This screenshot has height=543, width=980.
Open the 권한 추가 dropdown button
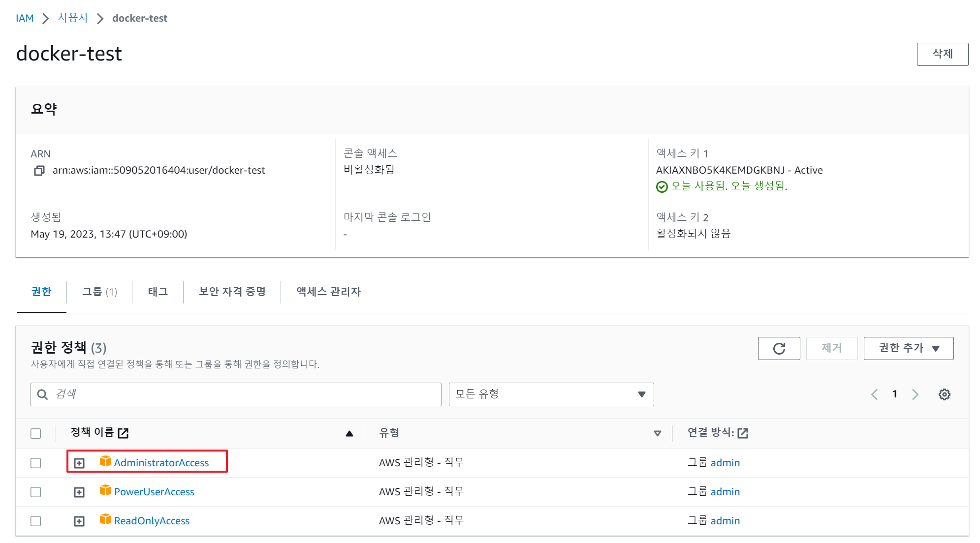[908, 348]
